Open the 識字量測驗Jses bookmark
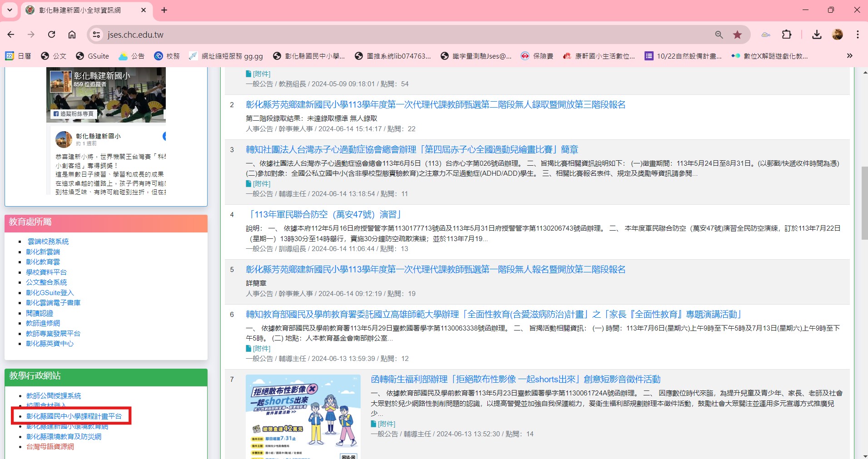Viewport: 868px width, 459px height. [476, 56]
